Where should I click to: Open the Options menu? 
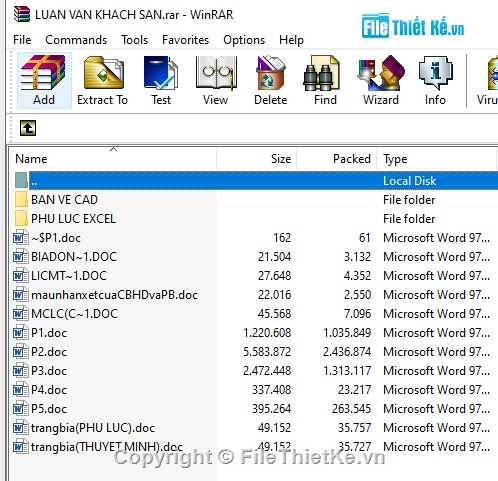(244, 40)
